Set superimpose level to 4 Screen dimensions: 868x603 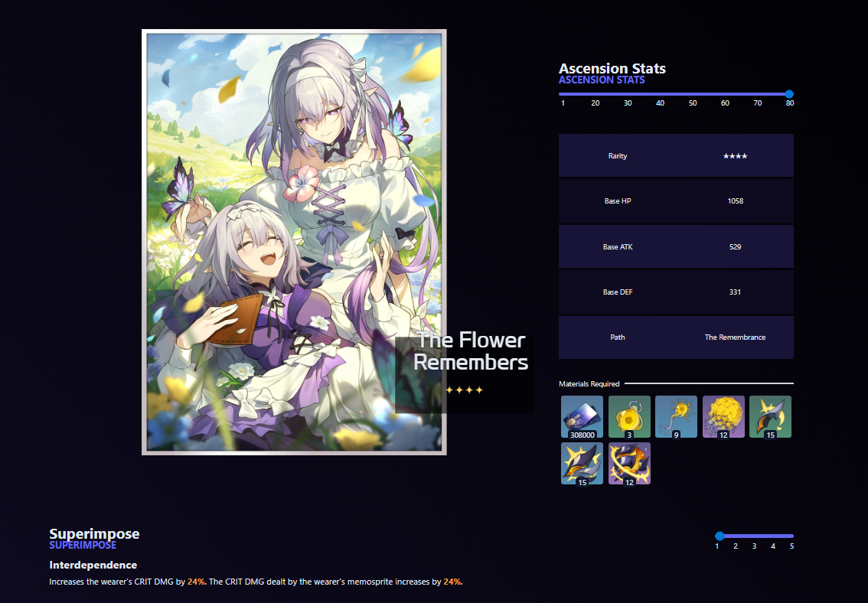(773, 546)
